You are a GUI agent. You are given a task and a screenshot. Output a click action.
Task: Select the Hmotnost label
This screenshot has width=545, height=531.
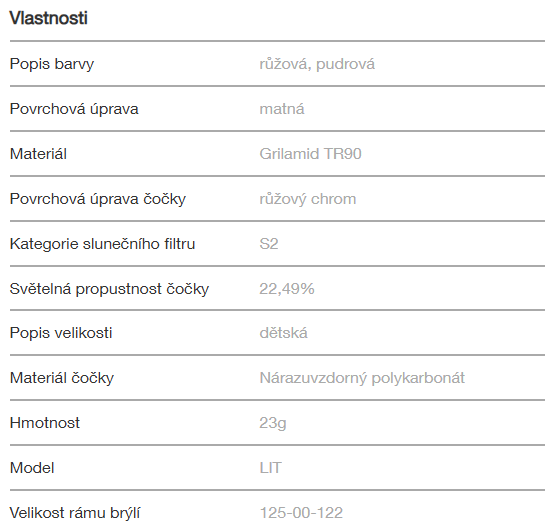(x=44, y=423)
